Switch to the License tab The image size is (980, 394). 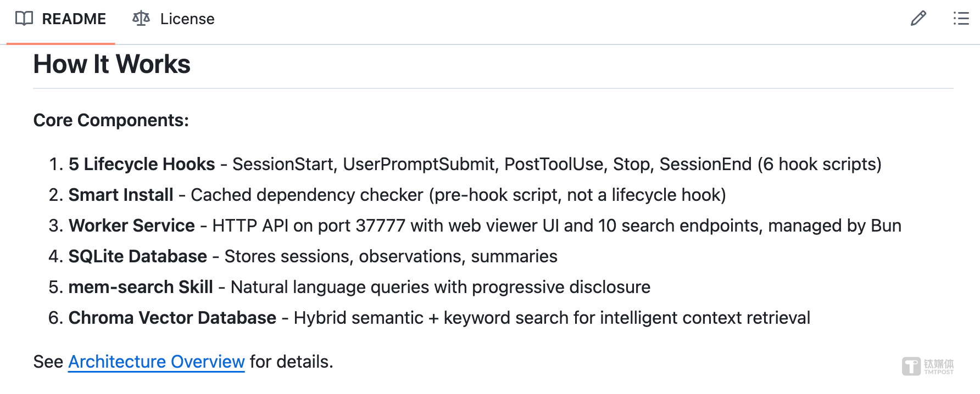click(x=187, y=19)
